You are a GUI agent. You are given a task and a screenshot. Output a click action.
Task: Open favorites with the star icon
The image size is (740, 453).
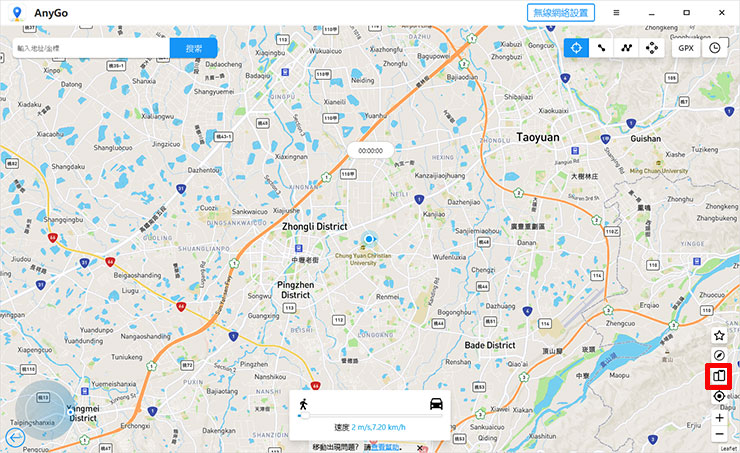pos(719,336)
